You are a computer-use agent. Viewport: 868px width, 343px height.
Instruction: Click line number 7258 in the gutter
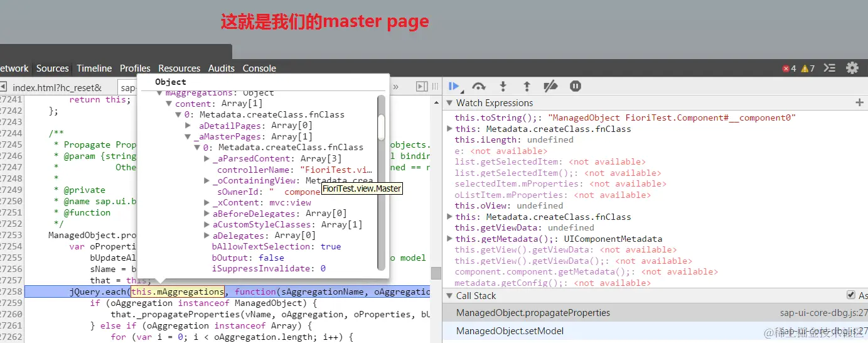11,291
